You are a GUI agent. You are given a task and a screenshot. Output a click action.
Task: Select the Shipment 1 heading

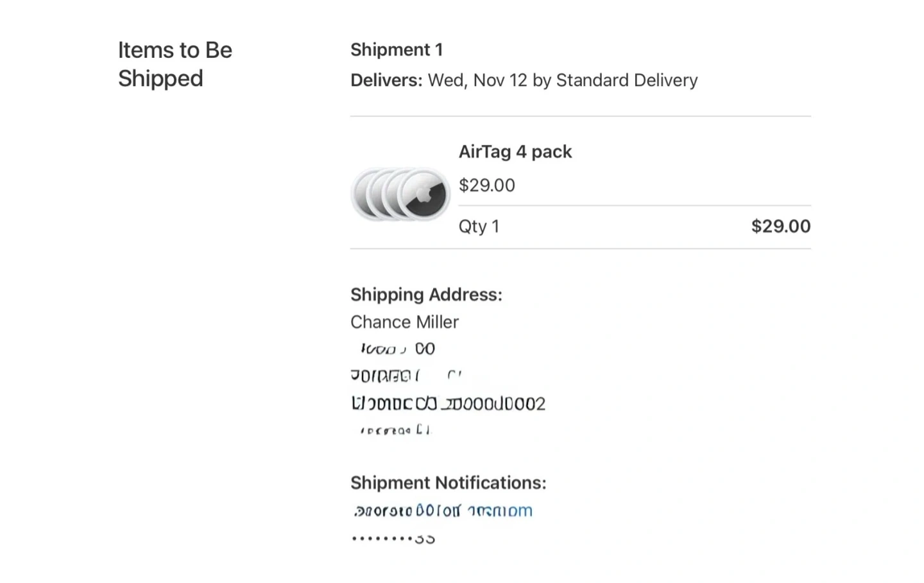coord(397,50)
